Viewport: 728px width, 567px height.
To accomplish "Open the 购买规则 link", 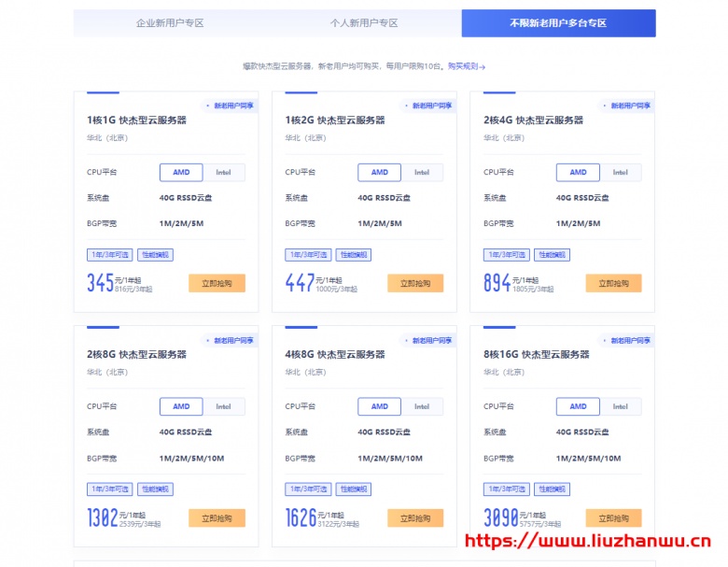I will [466, 66].
